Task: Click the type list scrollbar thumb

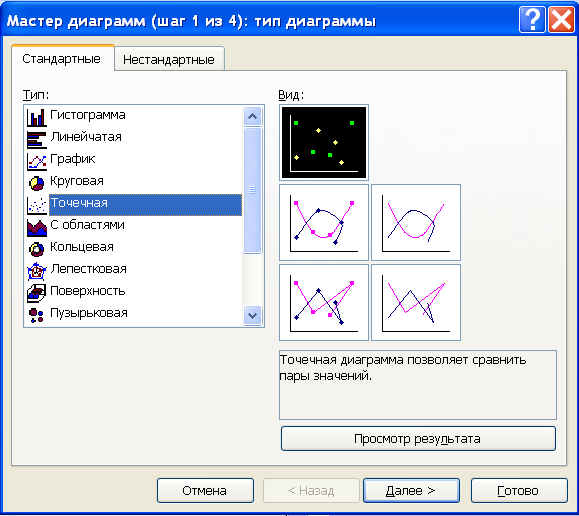Action: click(253, 190)
